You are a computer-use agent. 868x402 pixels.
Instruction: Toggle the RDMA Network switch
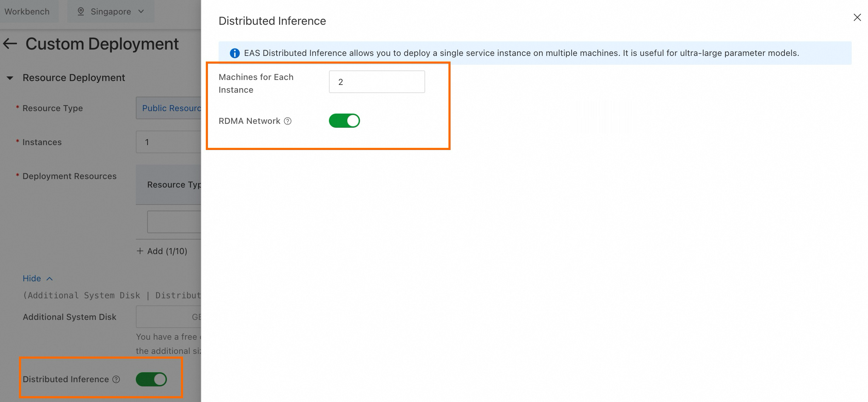pos(344,121)
